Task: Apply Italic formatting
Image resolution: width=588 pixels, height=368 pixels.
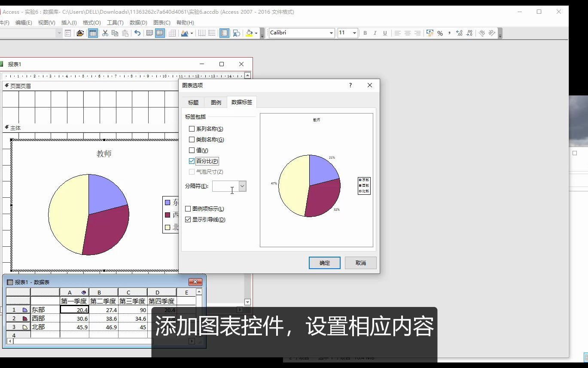Action: (x=375, y=33)
